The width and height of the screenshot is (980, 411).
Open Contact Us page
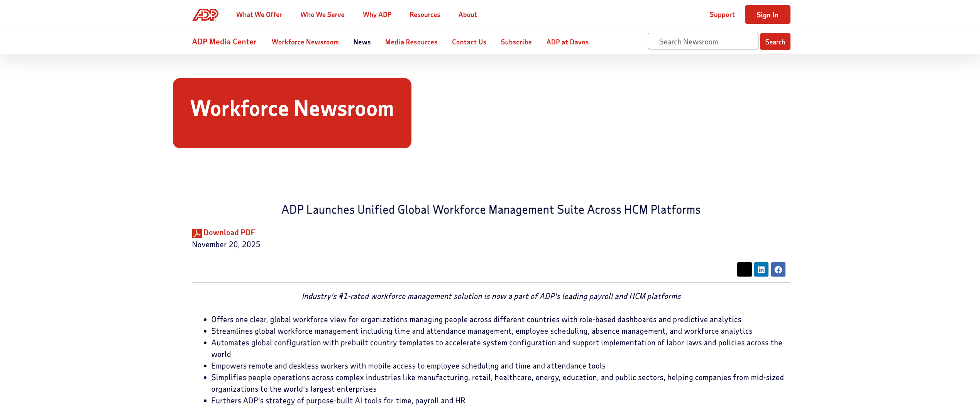point(469,42)
